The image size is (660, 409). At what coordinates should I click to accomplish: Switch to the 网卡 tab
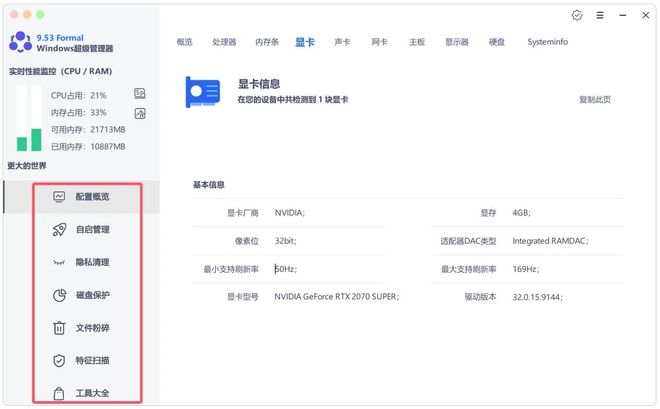tap(379, 42)
